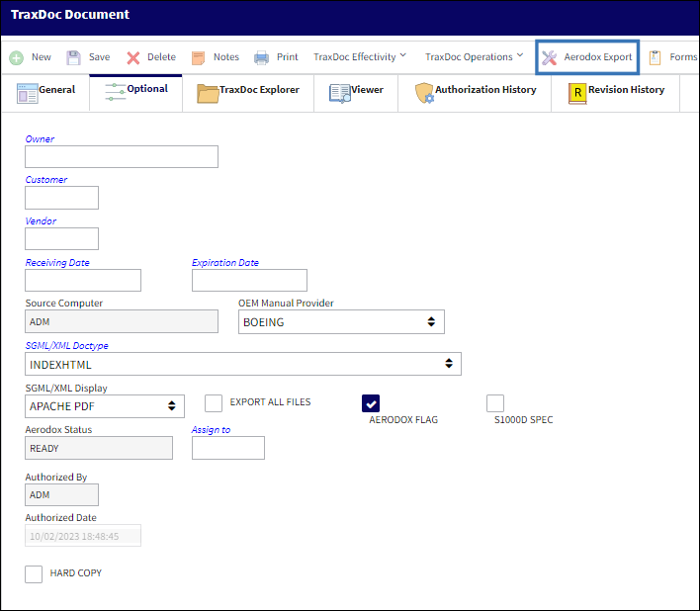Click the TraxDoc Document title text
The width and height of the screenshot is (700, 611).
click(70, 14)
